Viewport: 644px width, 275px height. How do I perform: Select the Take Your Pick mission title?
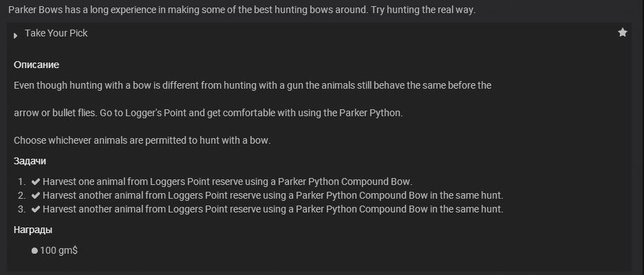(56, 33)
